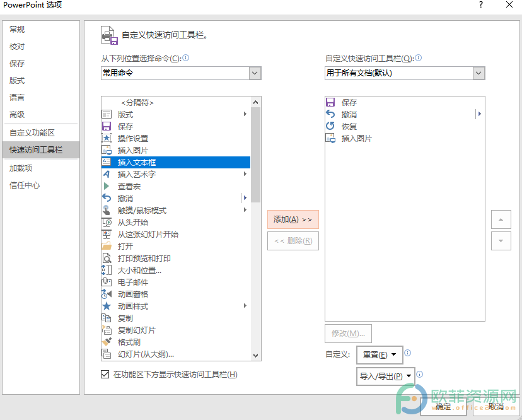Expand the 插入艺术字 submenu arrow
Viewport: 522px width, 420px height.
click(x=245, y=174)
